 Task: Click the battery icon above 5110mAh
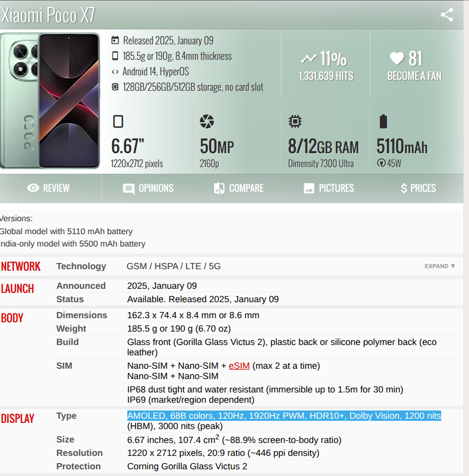pos(383,121)
